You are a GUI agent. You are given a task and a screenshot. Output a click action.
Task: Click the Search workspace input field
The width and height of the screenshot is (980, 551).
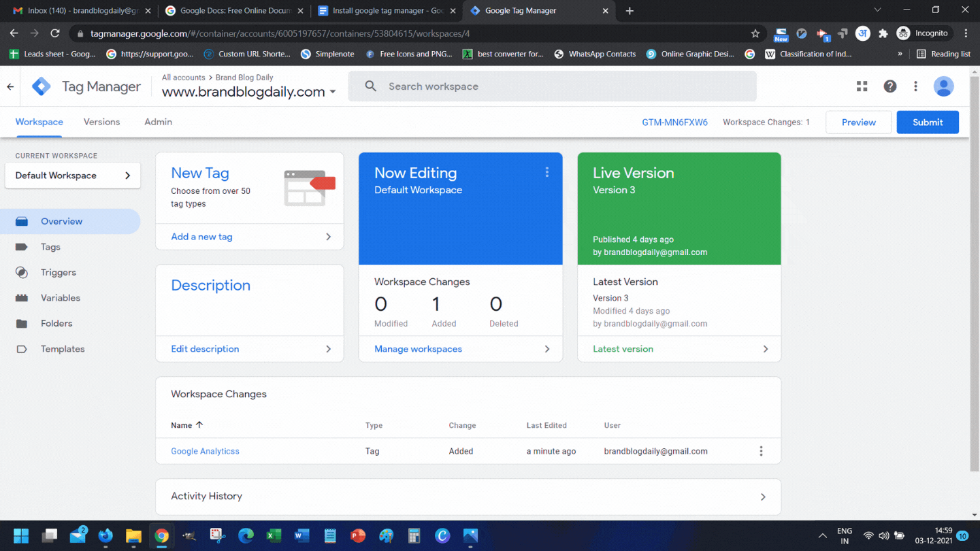coord(553,86)
